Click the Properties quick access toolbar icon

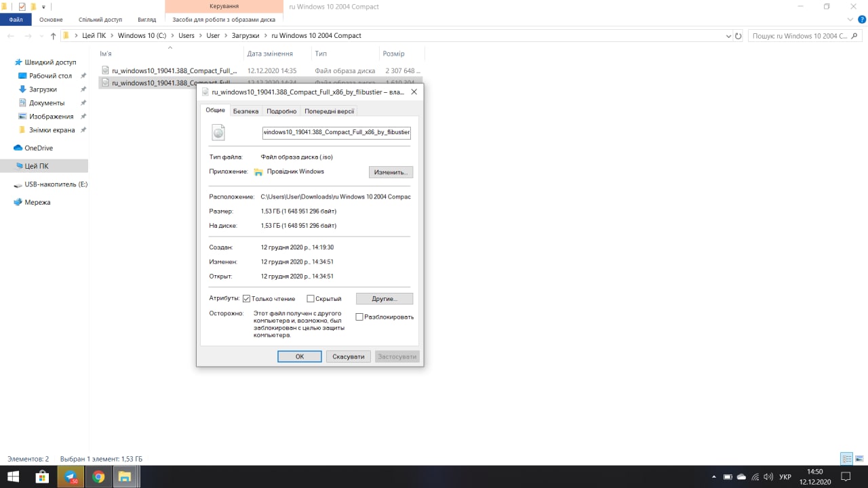[22, 6]
